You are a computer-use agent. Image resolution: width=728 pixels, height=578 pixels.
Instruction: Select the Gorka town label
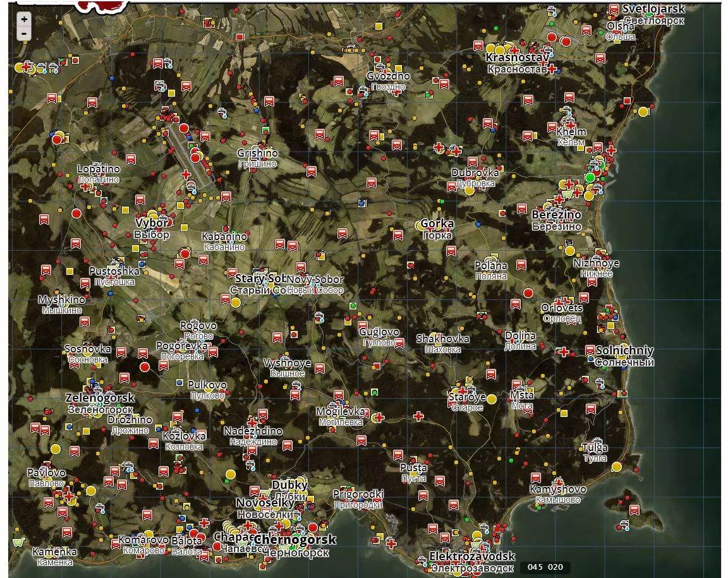(437, 224)
